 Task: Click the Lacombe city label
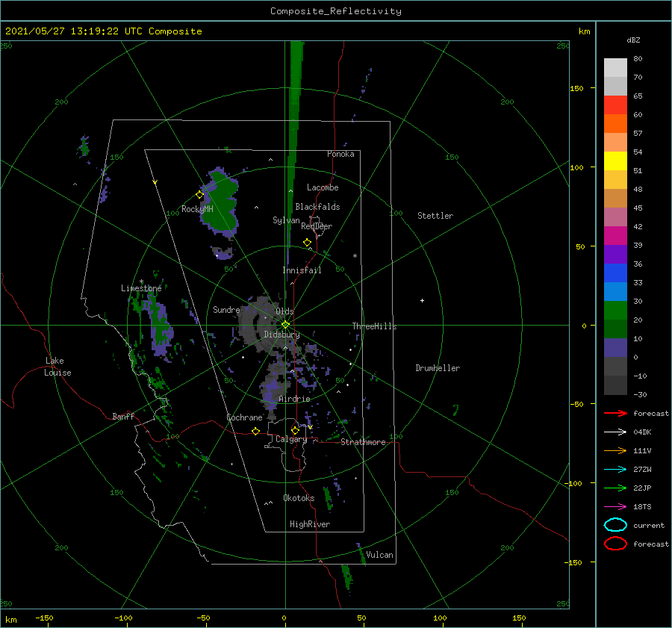click(x=323, y=187)
